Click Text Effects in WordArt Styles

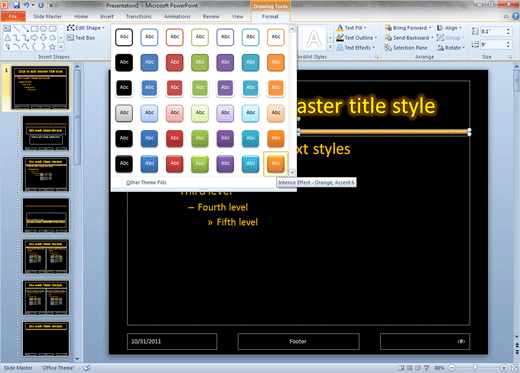(x=356, y=48)
